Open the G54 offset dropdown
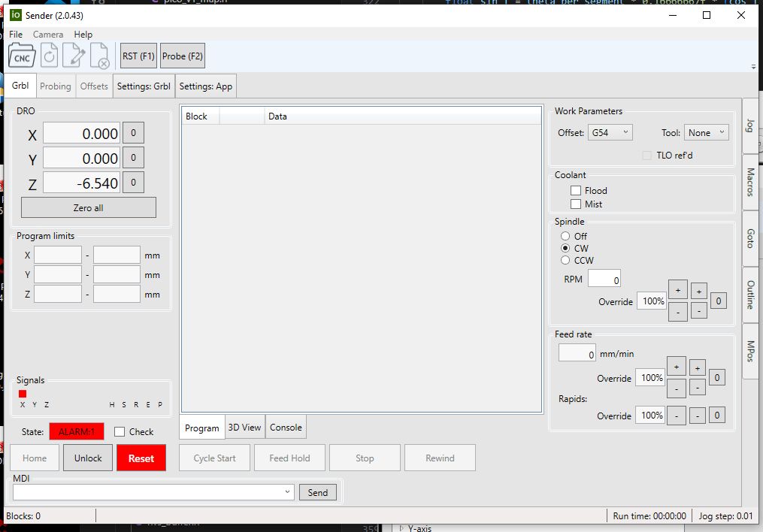763x532 pixels. coord(610,131)
